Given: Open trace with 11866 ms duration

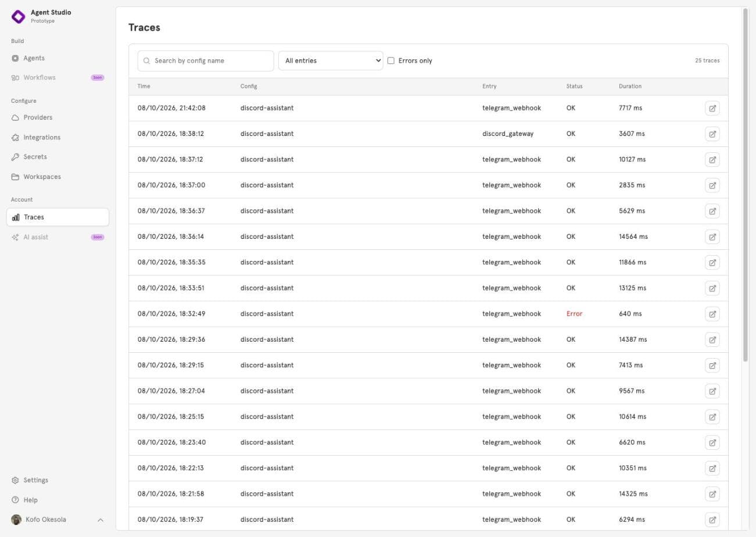Looking at the screenshot, I should pos(712,262).
